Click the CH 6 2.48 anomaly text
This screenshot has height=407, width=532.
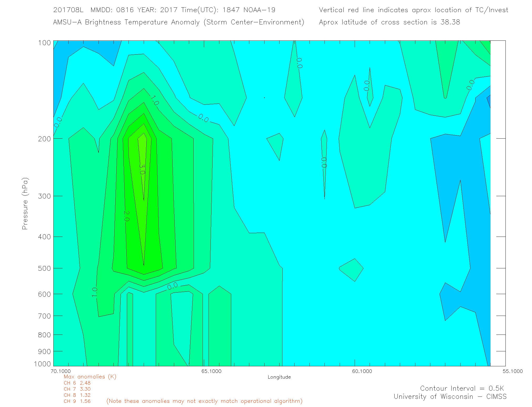pyautogui.click(x=77, y=383)
